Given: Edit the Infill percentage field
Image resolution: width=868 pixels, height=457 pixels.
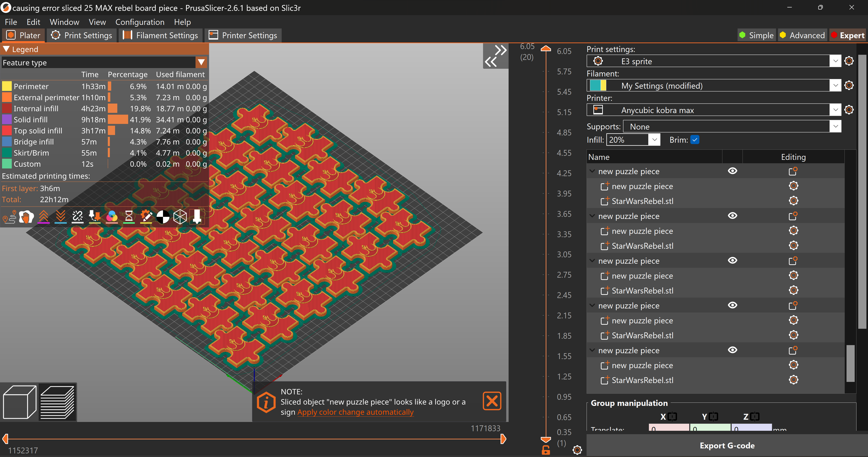Looking at the screenshot, I should pyautogui.click(x=627, y=140).
